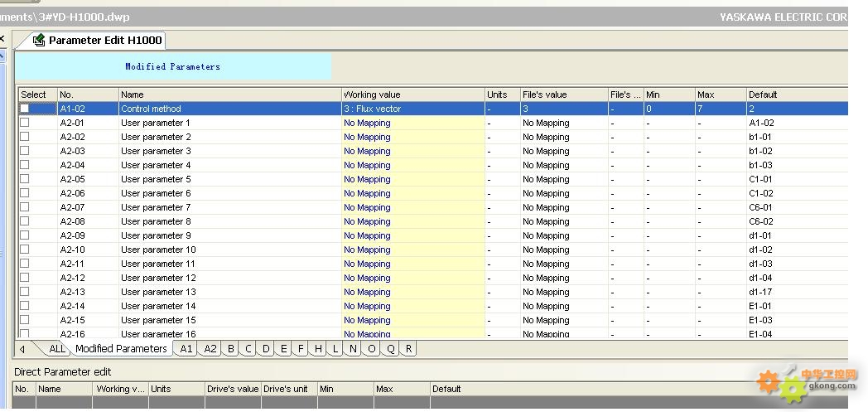Tick the checkbox for A2-05 row
This screenshot has height=412, width=868.
[24, 179]
